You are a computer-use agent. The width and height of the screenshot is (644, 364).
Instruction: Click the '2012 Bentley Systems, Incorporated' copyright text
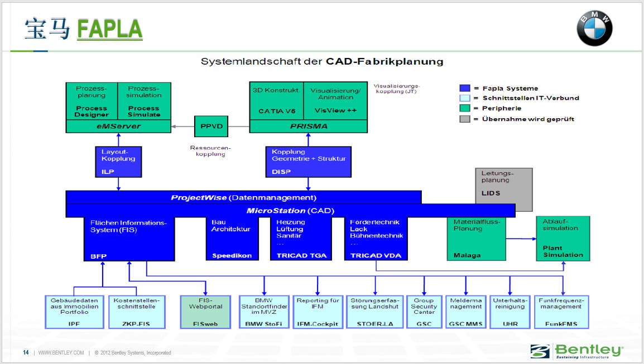click(x=136, y=352)
